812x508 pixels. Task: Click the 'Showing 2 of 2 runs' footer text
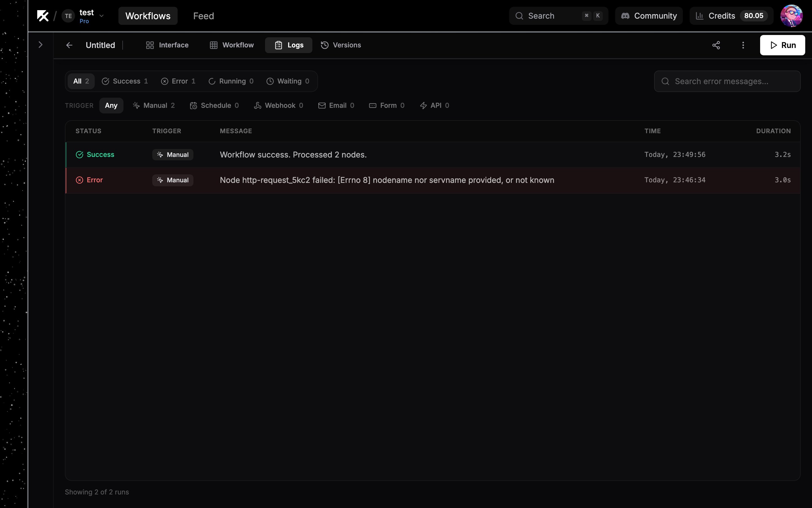click(97, 492)
